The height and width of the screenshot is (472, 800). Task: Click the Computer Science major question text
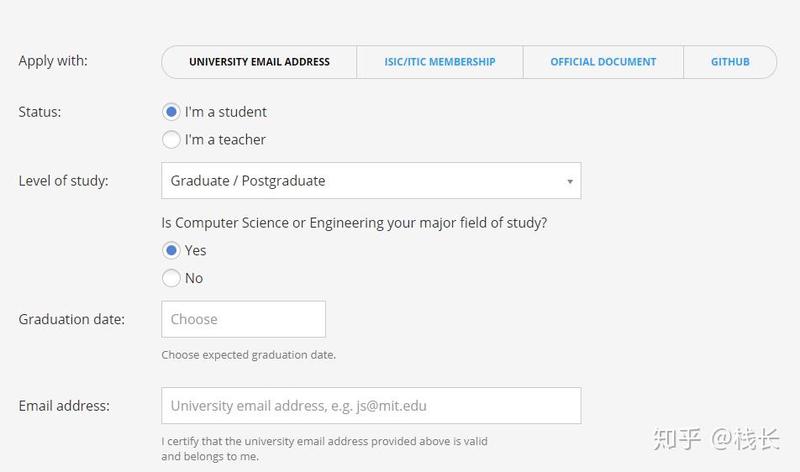(x=354, y=223)
